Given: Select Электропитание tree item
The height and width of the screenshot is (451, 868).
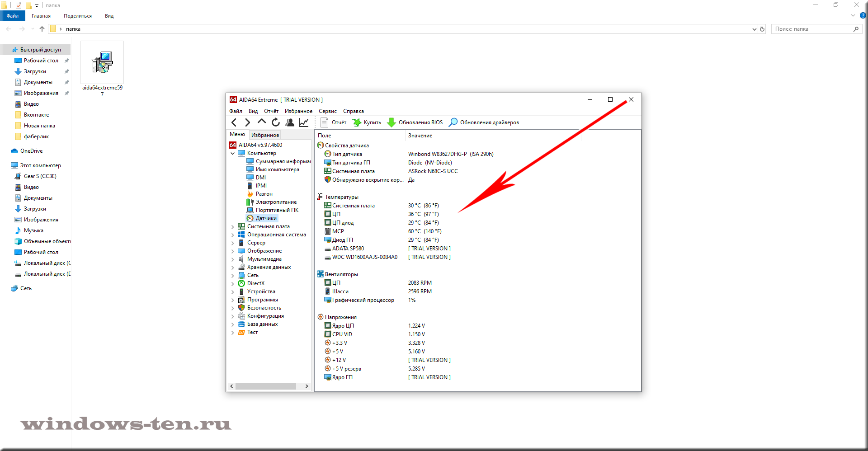Looking at the screenshot, I should point(272,202).
